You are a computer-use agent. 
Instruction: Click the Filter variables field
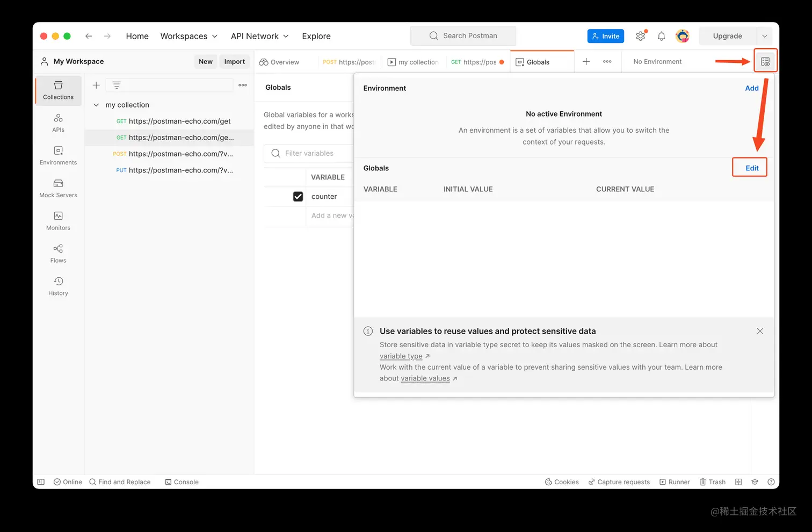point(309,153)
